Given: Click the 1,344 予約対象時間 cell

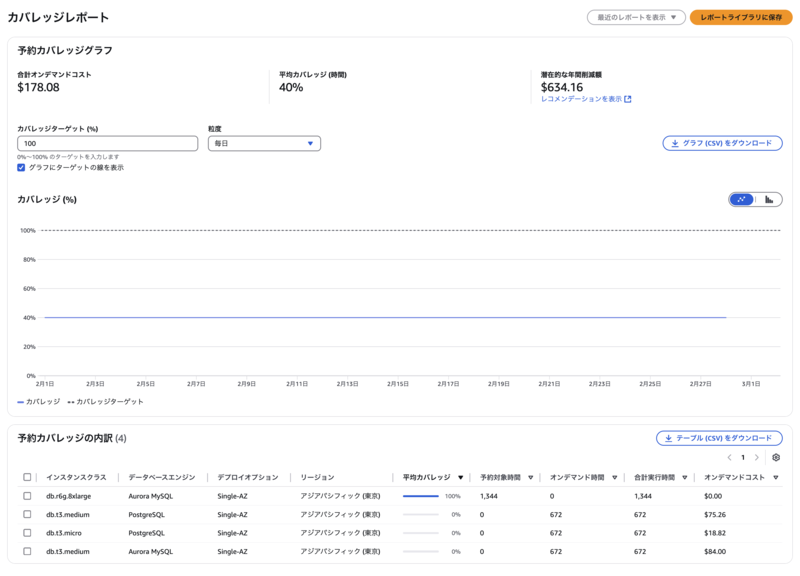Looking at the screenshot, I should click(489, 496).
